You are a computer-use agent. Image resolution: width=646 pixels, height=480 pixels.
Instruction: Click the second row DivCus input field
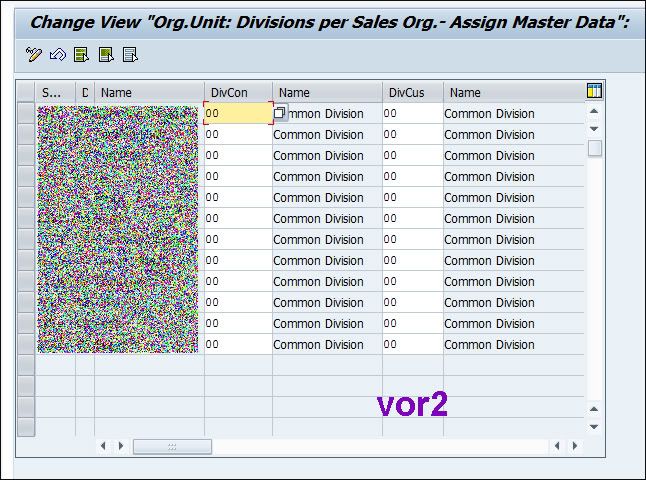tap(411, 135)
